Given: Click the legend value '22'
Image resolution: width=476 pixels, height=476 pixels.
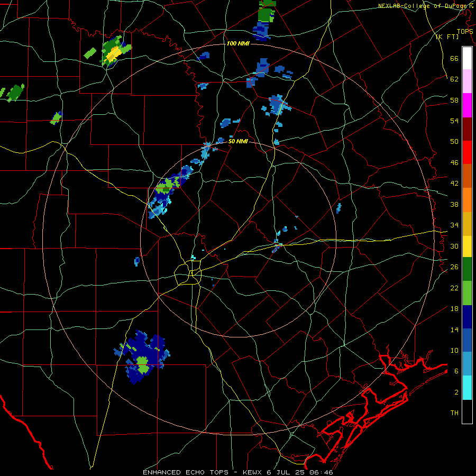Looking at the screenshot, I should click(454, 288).
